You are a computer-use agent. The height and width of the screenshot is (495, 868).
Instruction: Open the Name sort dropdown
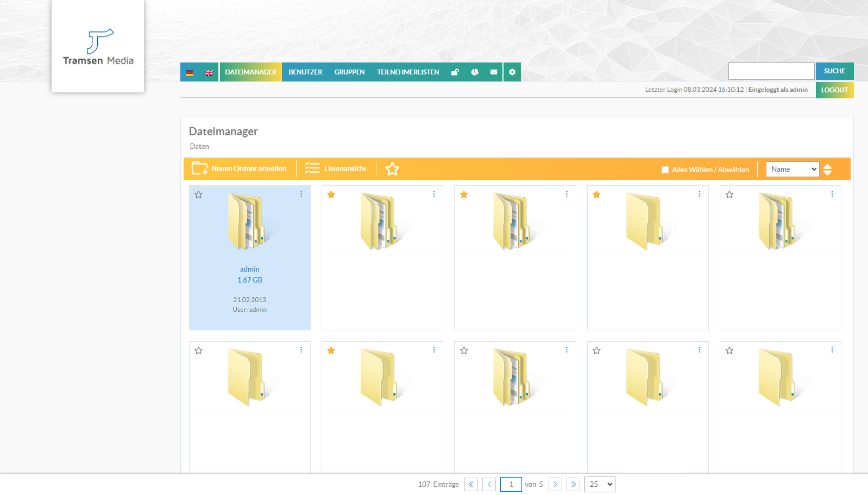click(792, 169)
